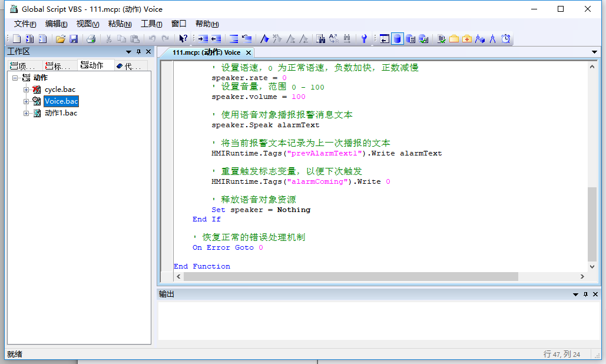Expand the cycle.bac tree node

pos(27,90)
